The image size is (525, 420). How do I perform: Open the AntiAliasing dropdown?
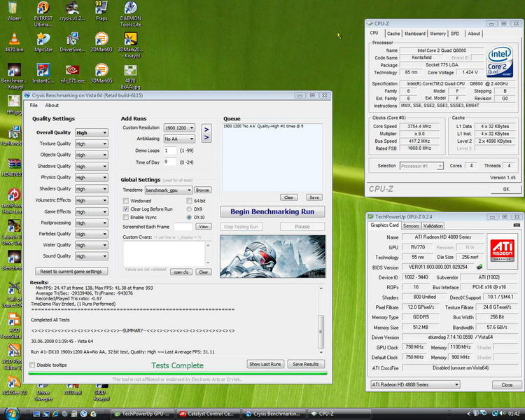coord(179,139)
